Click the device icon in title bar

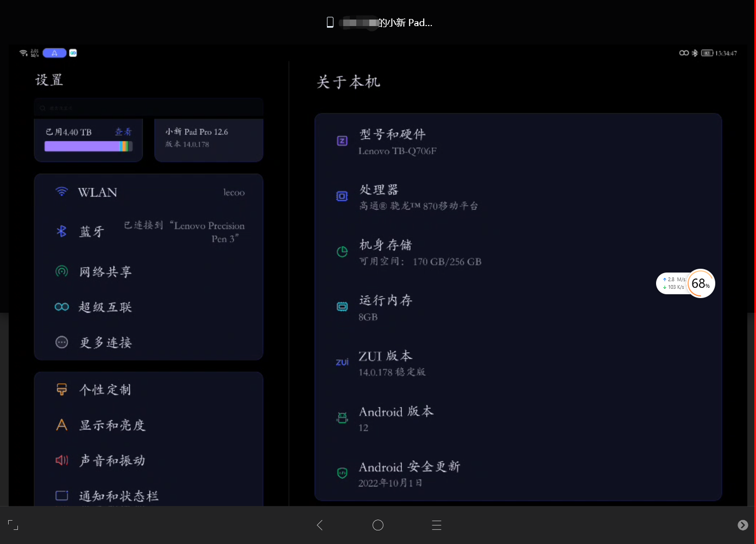coord(330,22)
